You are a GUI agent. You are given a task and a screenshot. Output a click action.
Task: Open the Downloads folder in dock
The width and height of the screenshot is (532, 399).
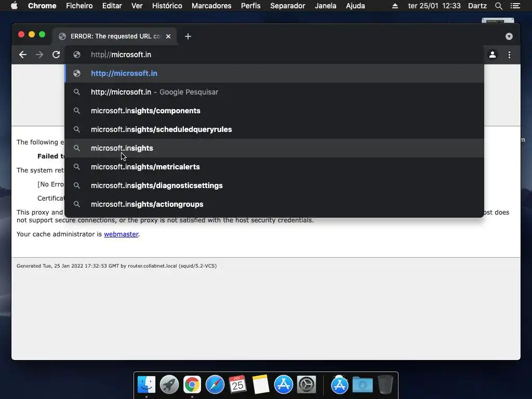(362, 385)
